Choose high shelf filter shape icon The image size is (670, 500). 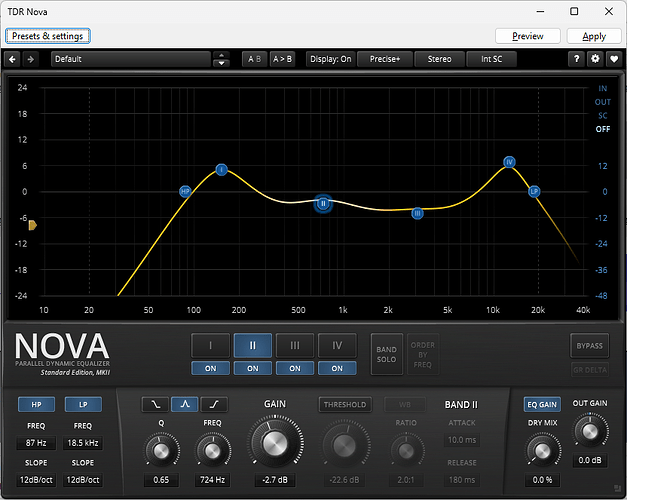(x=214, y=404)
